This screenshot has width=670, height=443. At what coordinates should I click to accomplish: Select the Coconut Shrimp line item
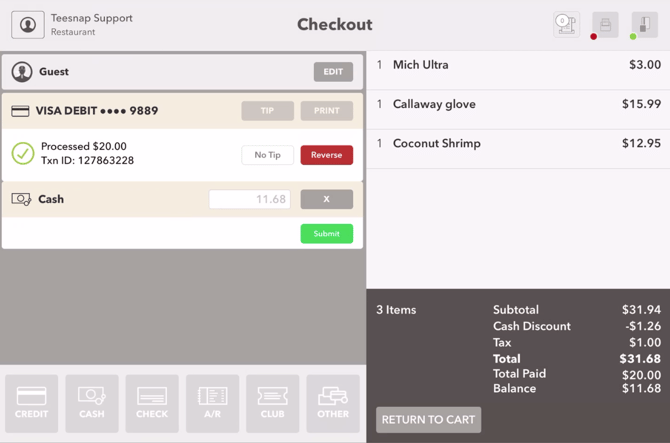518,149
